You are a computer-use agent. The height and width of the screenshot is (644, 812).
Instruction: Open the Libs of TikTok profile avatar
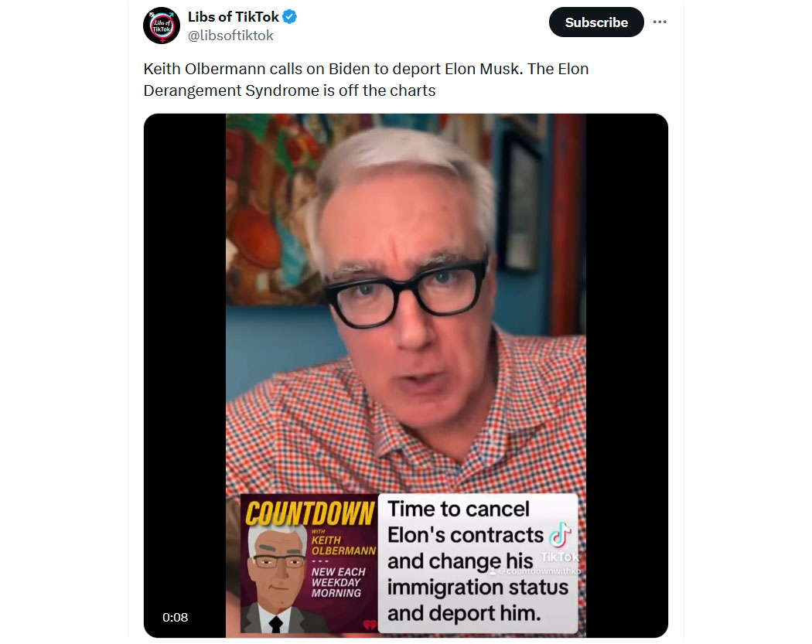(x=162, y=26)
